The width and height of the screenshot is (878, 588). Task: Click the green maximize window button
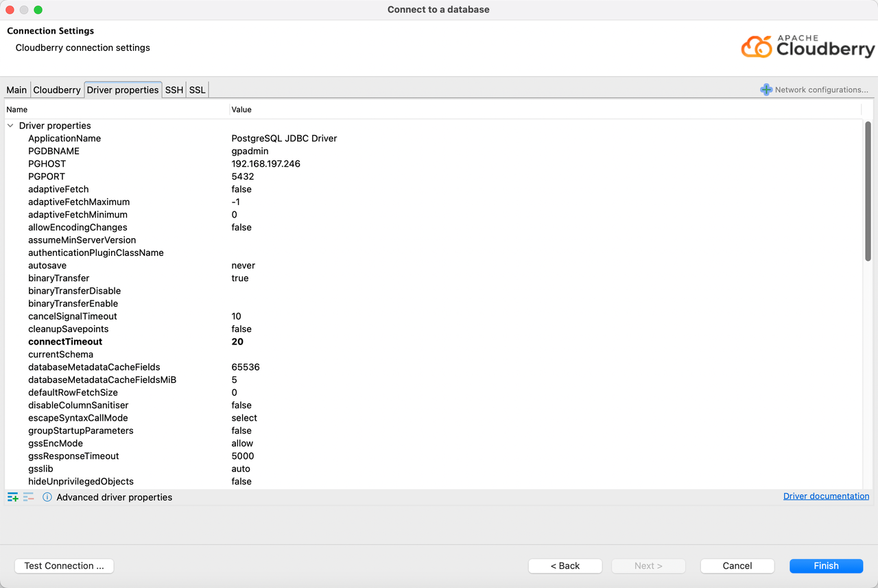[38, 10]
